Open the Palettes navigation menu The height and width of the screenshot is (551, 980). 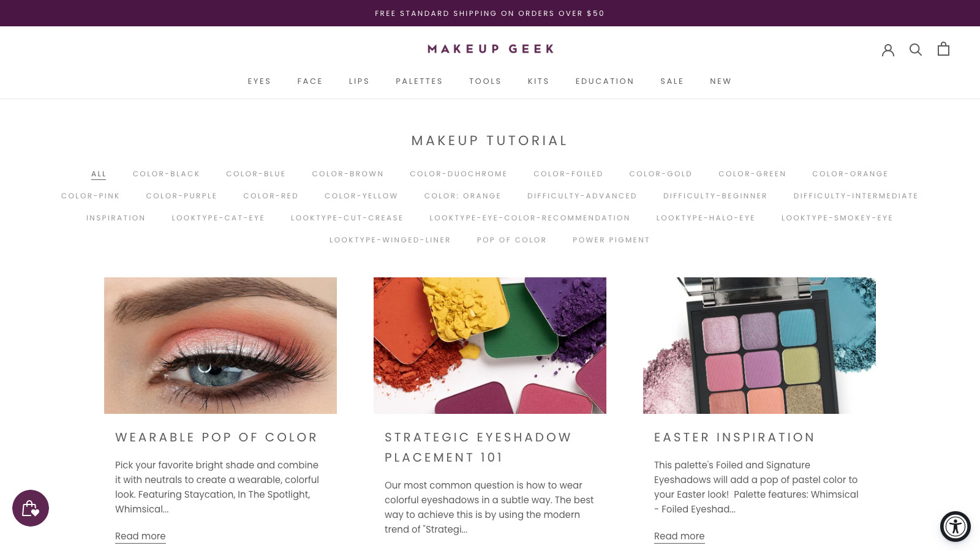419,81
